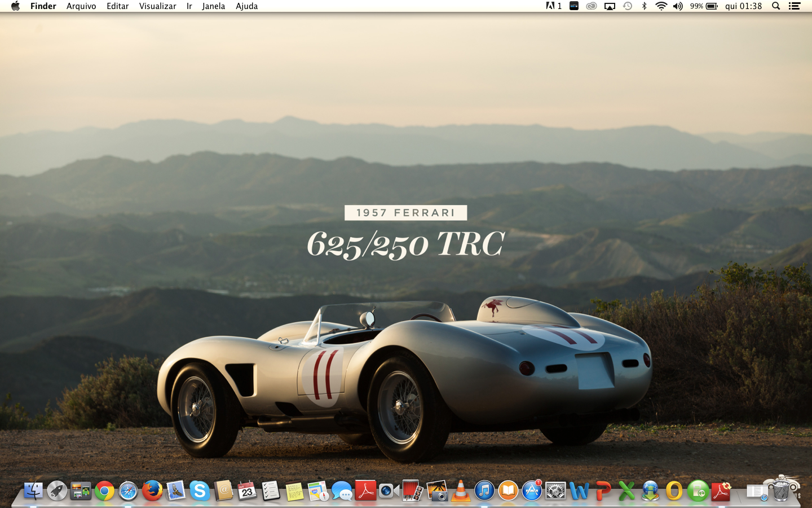
Task: Open document stack beside the Trash
Action: [x=757, y=492]
